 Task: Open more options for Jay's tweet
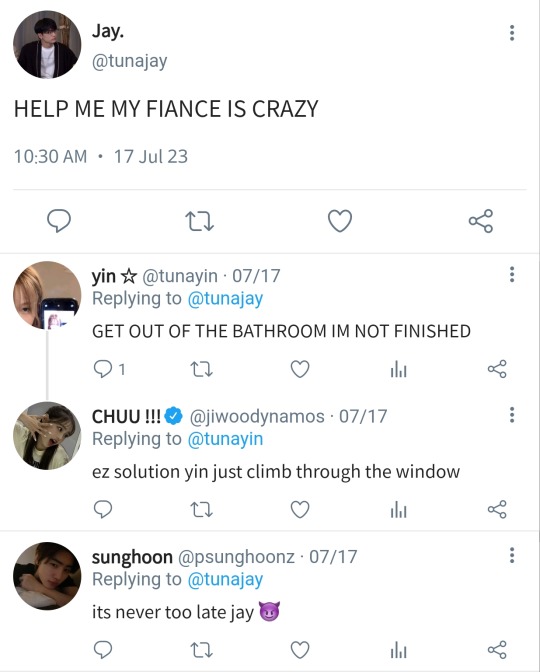click(512, 33)
